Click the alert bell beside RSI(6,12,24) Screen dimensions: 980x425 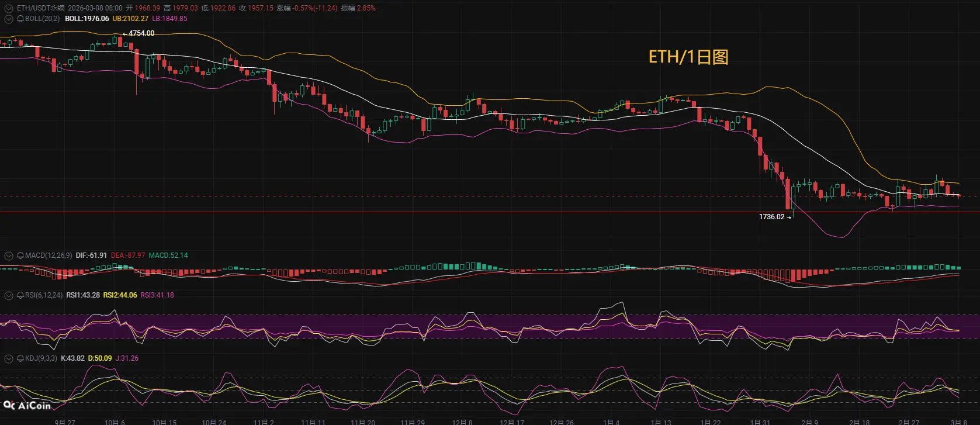coord(20,295)
